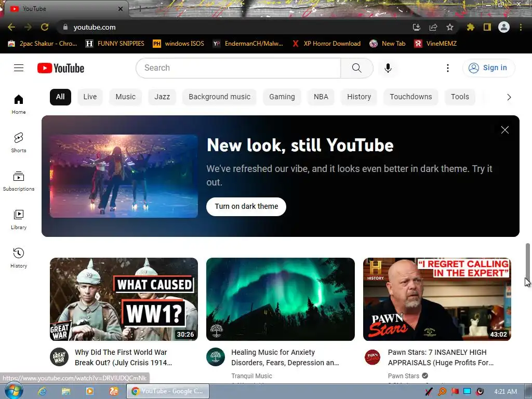This screenshot has height=399, width=532.
Task: Select the Gaming filter chip
Action: pyautogui.click(x=282, y=97)
